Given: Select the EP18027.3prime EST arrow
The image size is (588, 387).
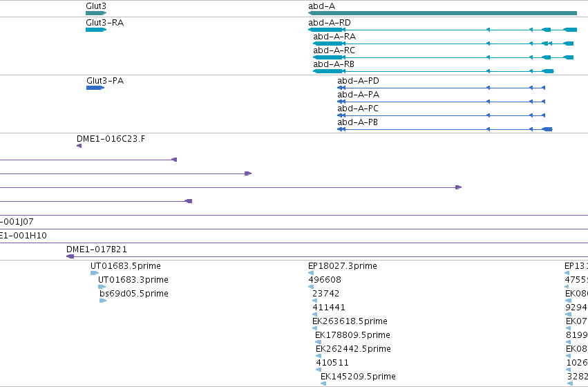Looking at the screenshot, I should coord(311,273).
